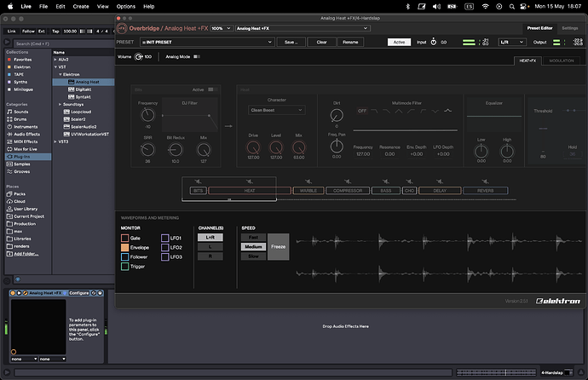Toggle the Bits Active switch
The image size is (588, 380).
point(213,89)
